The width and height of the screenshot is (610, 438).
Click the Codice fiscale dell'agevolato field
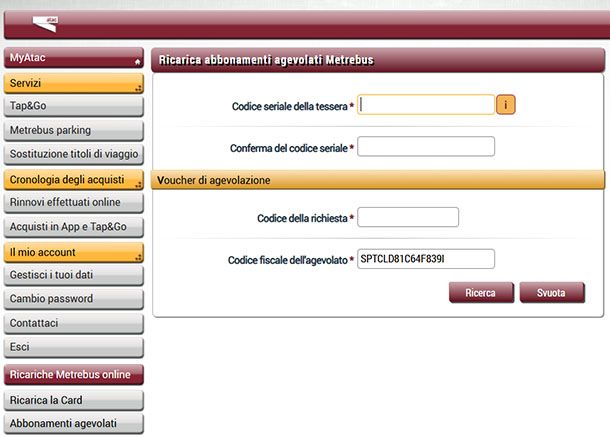(x=426, y=259)
